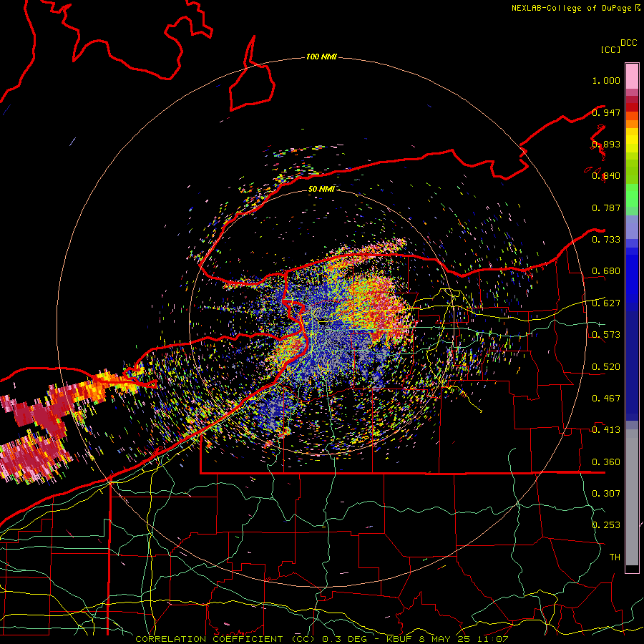
Task: Click the 0.787 scale value
Action: 606,208
